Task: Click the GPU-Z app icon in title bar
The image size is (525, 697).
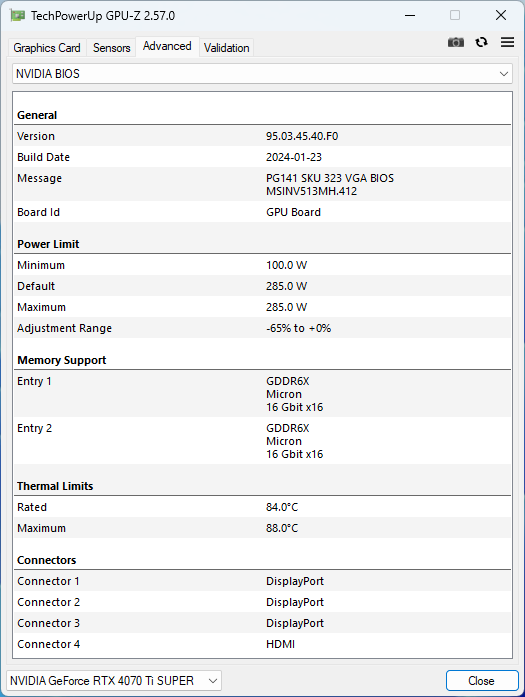Action: click(18, 16)
